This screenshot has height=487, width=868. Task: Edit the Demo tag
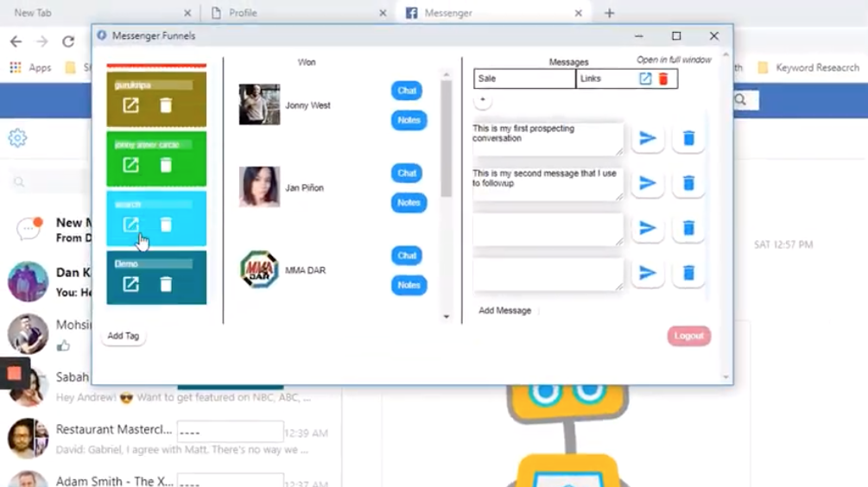point(130,284)
